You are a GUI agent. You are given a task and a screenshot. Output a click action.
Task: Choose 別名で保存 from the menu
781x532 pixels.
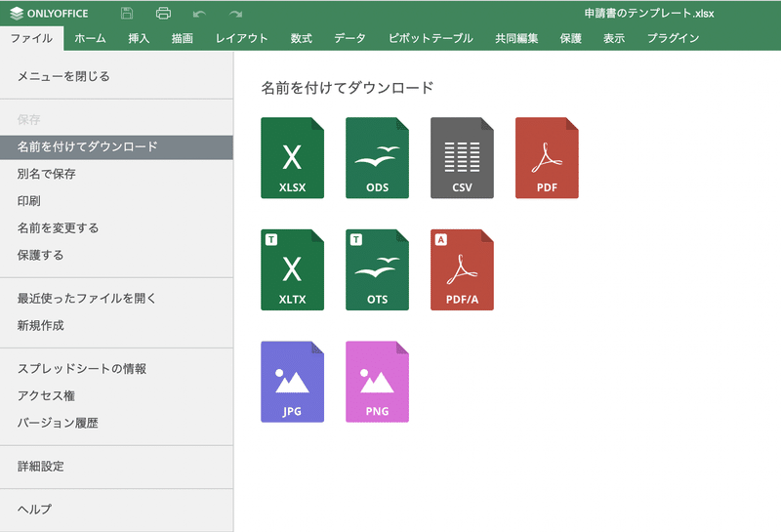(x=116, y=174)
